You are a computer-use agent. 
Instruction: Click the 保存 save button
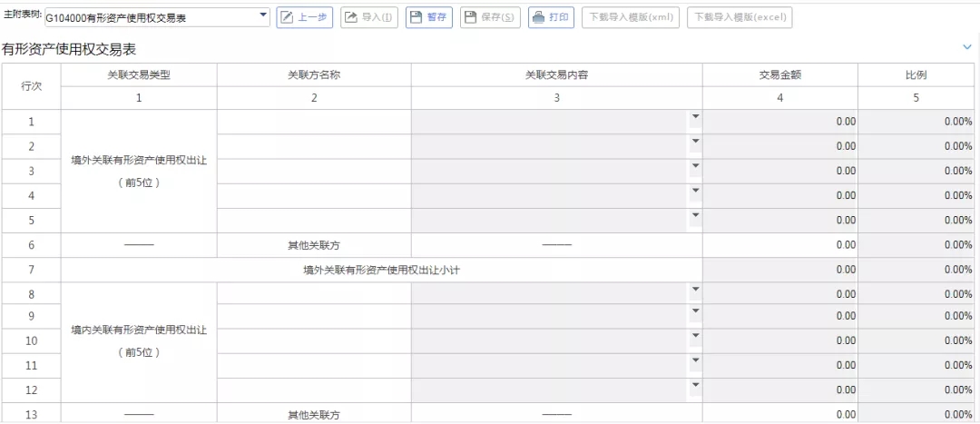pyautogui.click(x=490, y=18)
